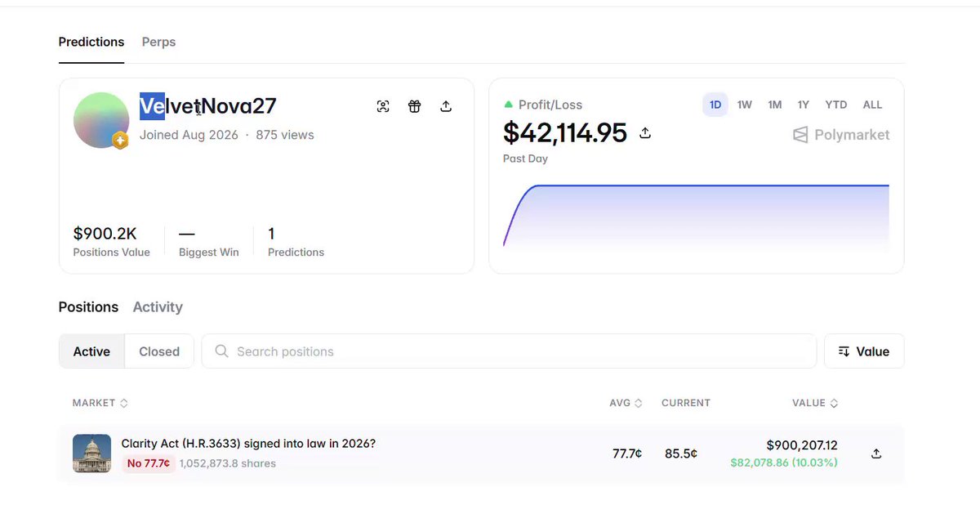Viewport: 980px width, 523px height.
Task: Sort by the VALUE column arrows
Action: click(834, 403)
